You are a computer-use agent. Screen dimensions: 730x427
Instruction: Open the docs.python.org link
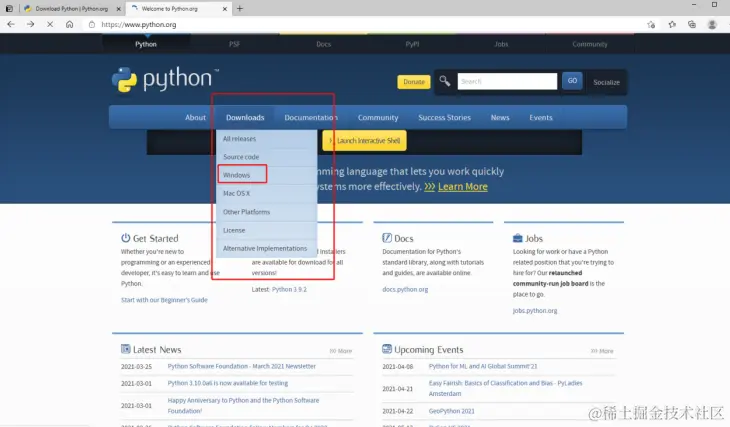[405, 289]
